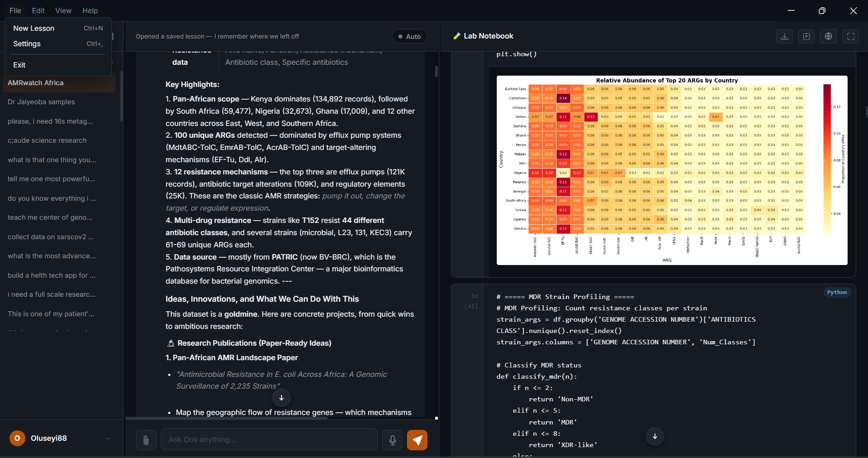The width and height of the screenshot is (868, 458).
Task: Open the Edit menu
Action: [x=38, y=10]
